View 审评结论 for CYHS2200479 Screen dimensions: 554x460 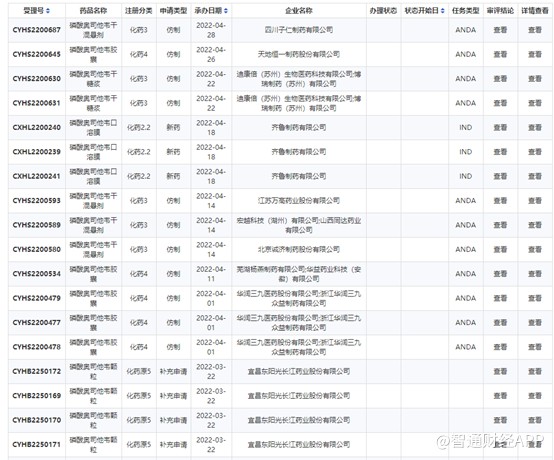click(500, 298)
